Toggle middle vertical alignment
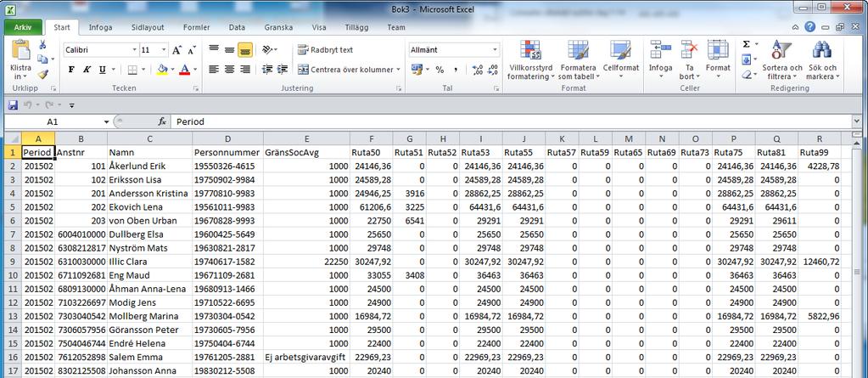 tap(229, 50)
